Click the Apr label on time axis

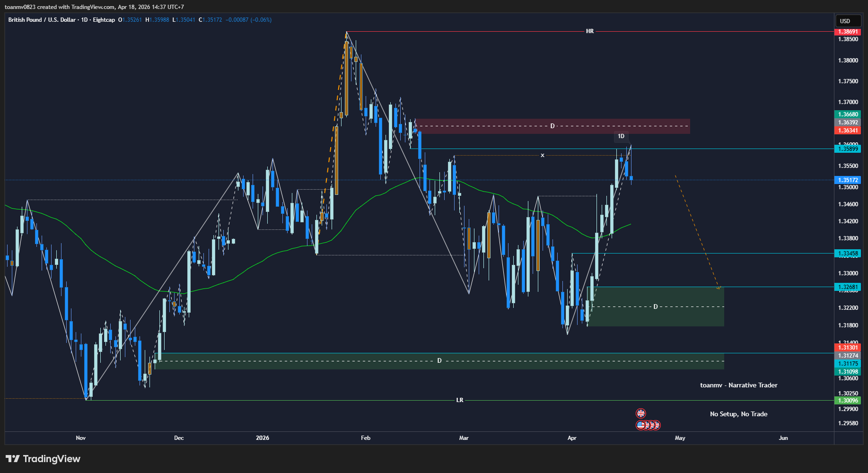pos(572,438)
